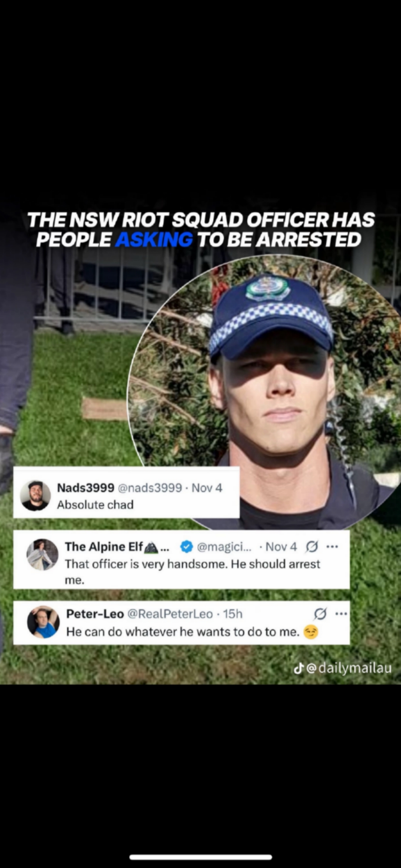Open the three-dots menu on The Alpine Elf tweet
Viewport: 401px width, 868px height.
[332, 546]
